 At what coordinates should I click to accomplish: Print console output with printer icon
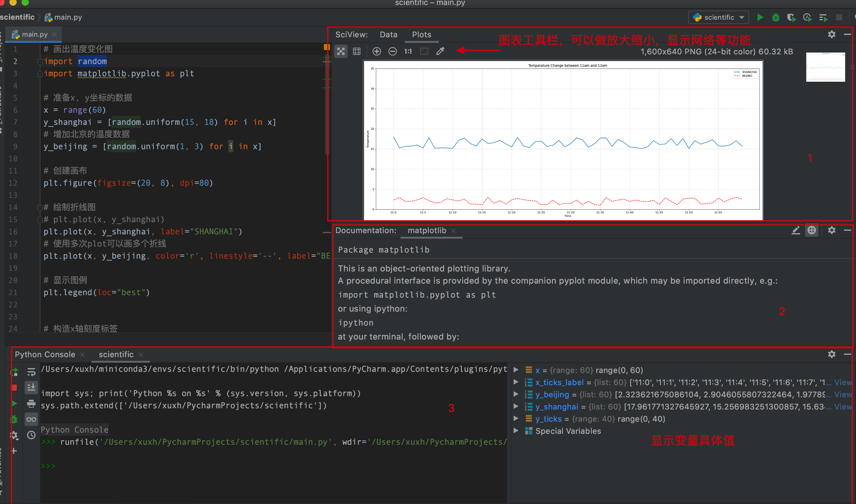coord(31,404)
